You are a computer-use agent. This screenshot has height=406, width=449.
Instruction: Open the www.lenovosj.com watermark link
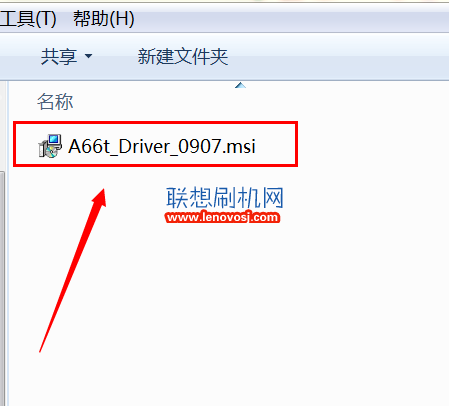pyautogui.click(x=222, y=217)
